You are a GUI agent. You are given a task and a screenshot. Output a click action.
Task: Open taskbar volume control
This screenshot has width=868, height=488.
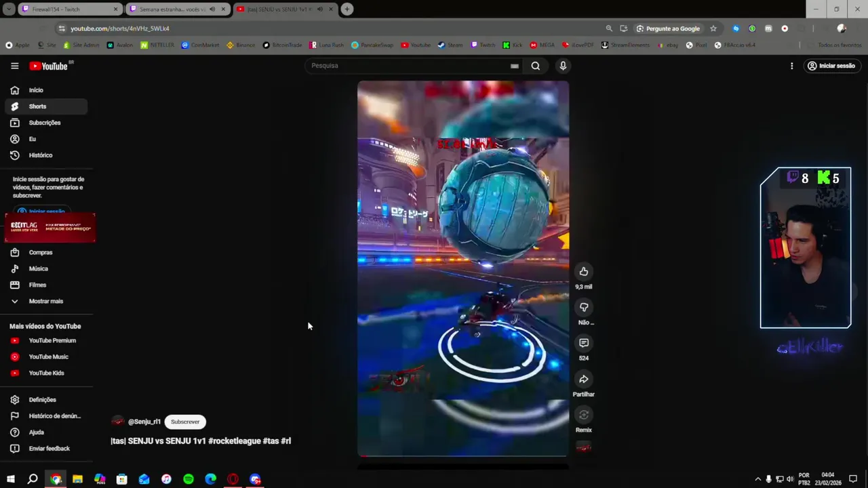pyautogui.click(x=790, y=479)
